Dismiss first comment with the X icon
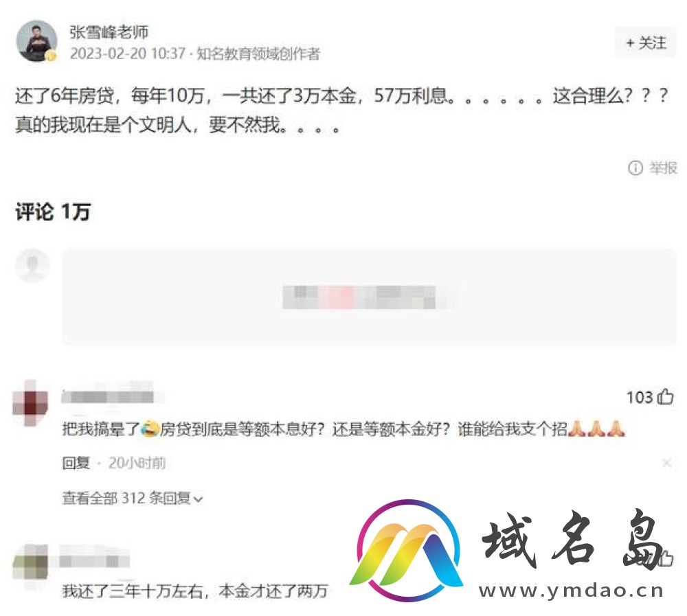This screenshot has width=687, height=616. coord(666,463)
